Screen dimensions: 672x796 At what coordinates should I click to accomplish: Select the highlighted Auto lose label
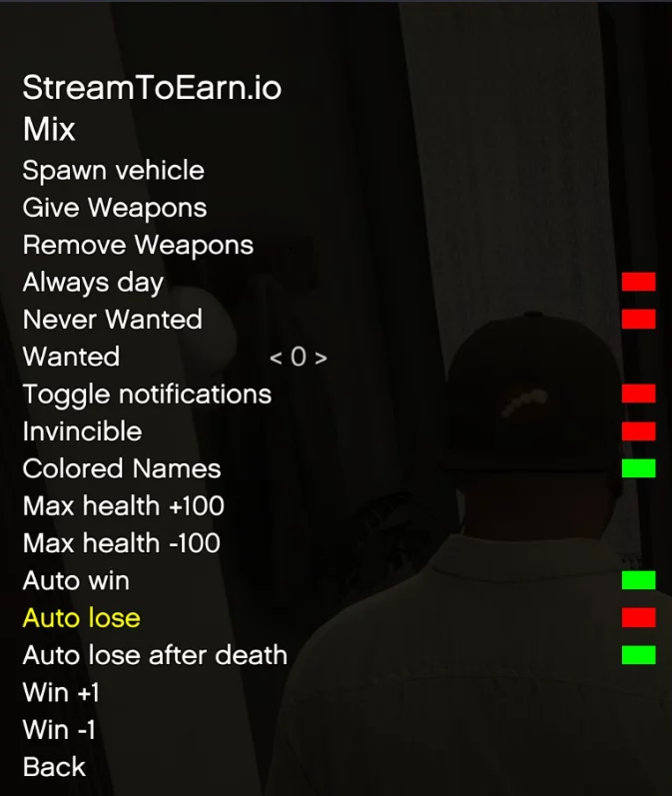coord(81,618)
